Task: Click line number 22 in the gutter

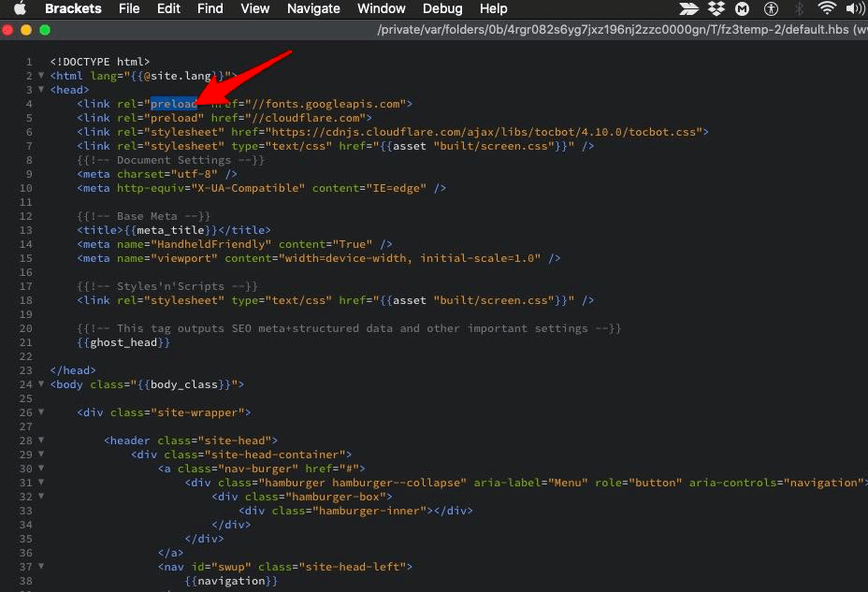Action: [x=25, y=356]
